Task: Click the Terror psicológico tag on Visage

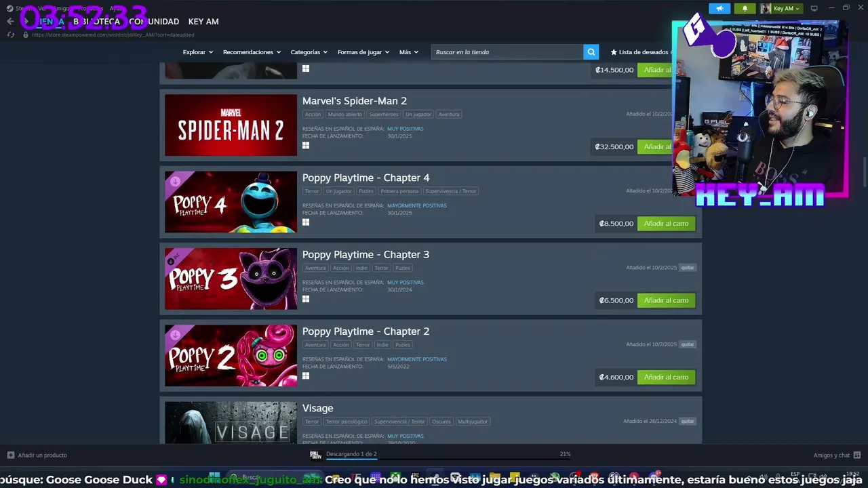Action: (345, 422)
